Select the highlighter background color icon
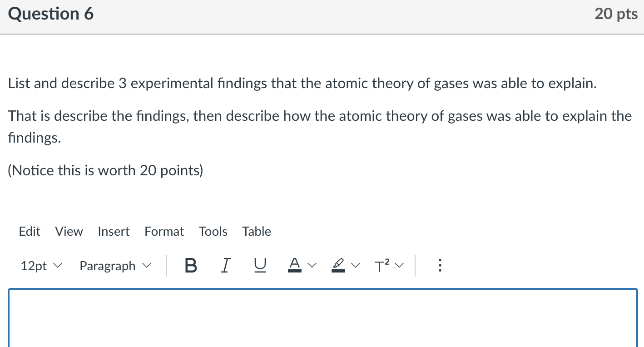The height and width of the screenshot is (347, 644). point(337,266)
